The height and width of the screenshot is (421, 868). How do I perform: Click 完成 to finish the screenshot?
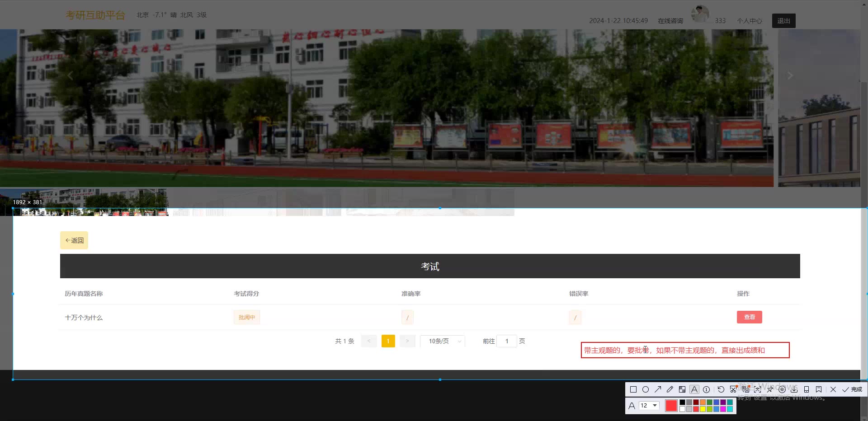[852, 389]
